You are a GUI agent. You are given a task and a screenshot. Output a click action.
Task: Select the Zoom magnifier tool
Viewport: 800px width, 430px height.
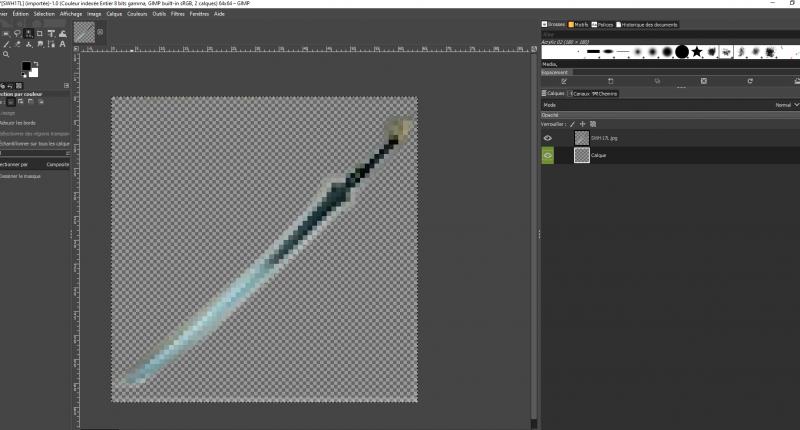[x=6, y=54]
